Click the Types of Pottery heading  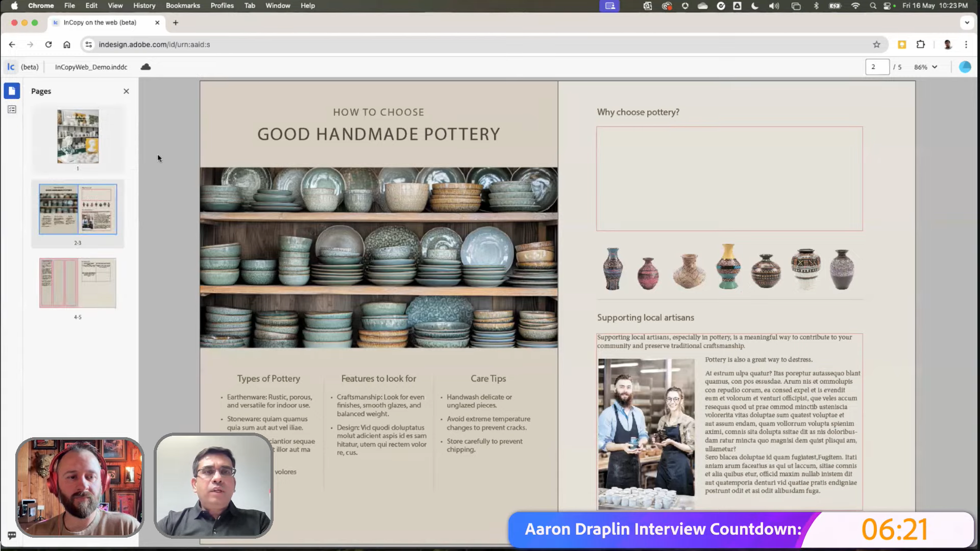coord(268,379)
